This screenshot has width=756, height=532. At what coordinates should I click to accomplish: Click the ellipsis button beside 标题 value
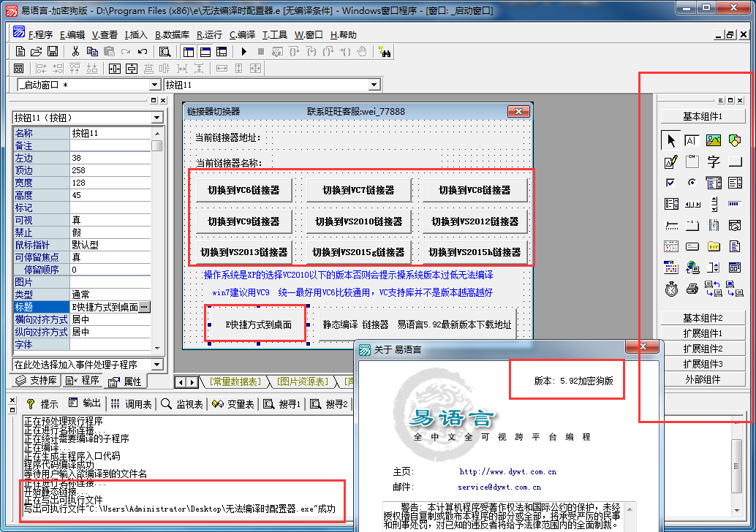tap(144, 306)
